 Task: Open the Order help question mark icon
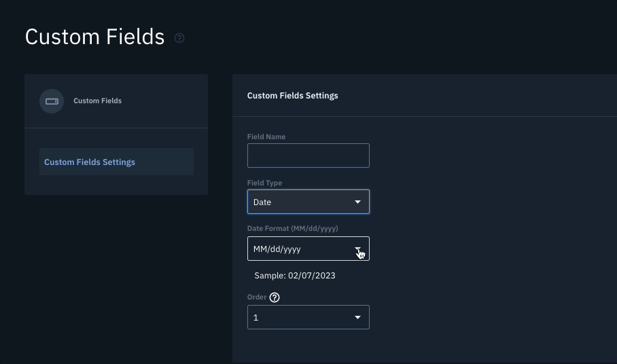pyautogui.click(x=275, y=297)
